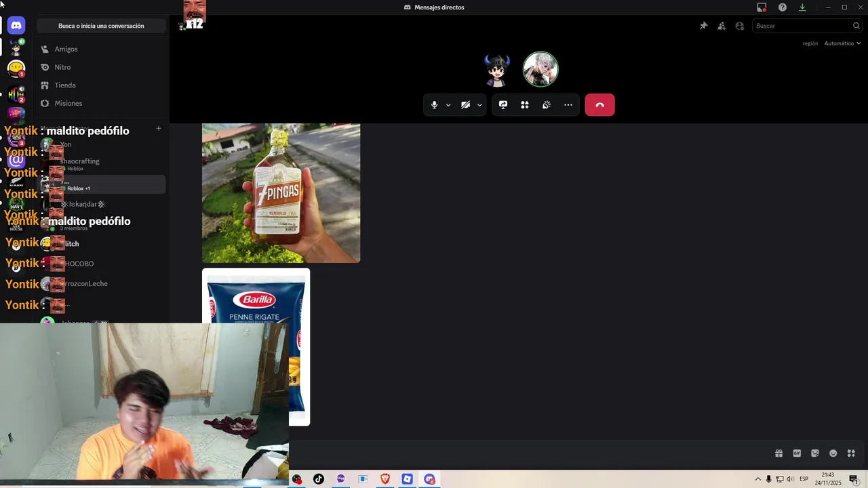Start an activity in the call
The width and height of the screenshot is (868, 488).
pos(525,105)
